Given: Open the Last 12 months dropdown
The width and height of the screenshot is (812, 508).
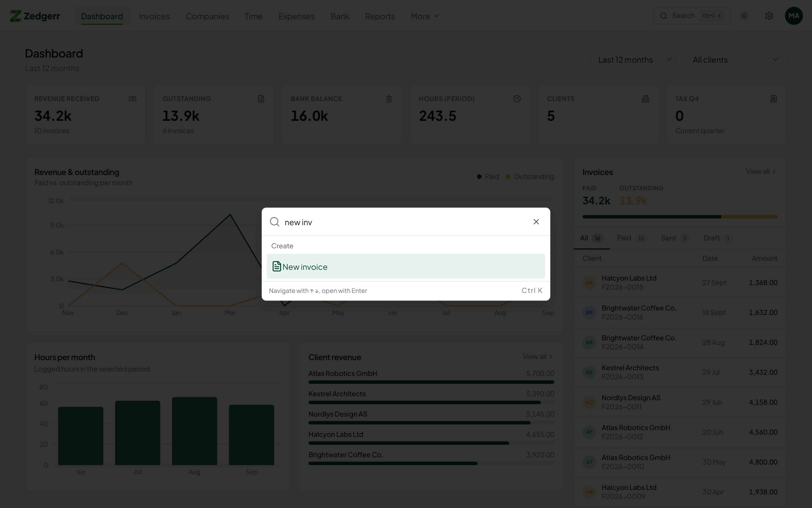Looking at the screenshot, I should [636, 60].
